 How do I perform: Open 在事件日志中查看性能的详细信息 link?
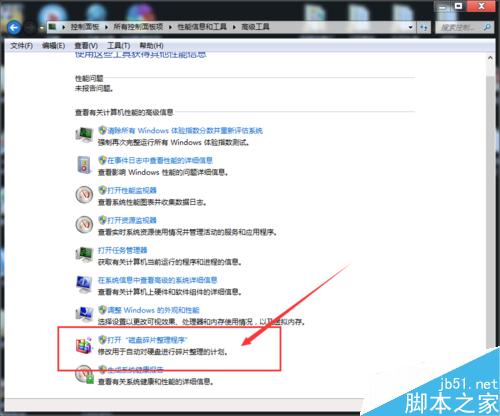pos(160,160)
